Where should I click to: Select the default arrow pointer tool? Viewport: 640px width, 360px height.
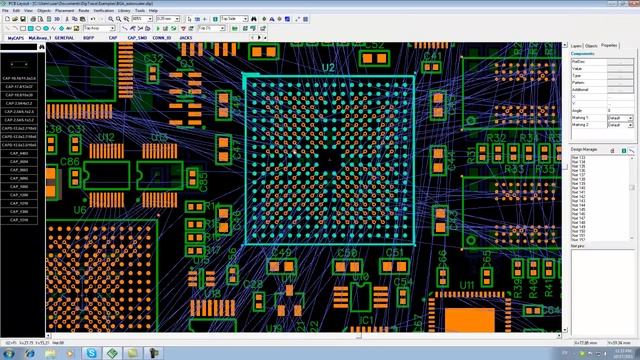(189, 19)
